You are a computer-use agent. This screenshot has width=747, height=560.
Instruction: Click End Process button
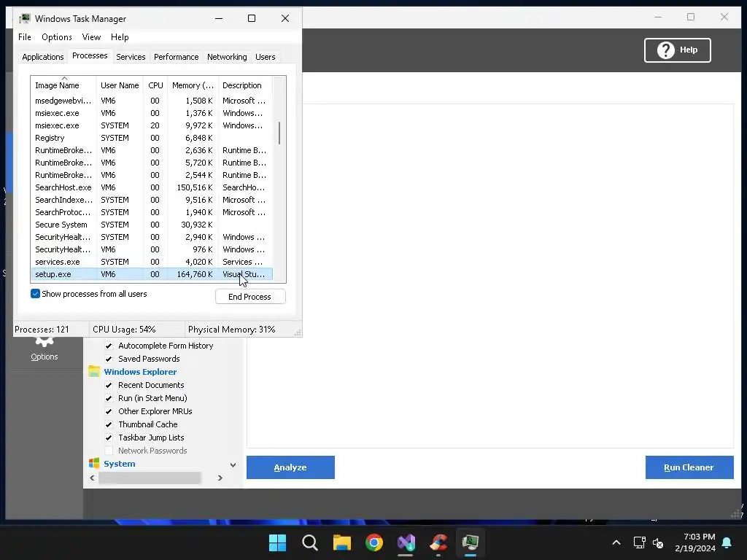pos(250,297)
